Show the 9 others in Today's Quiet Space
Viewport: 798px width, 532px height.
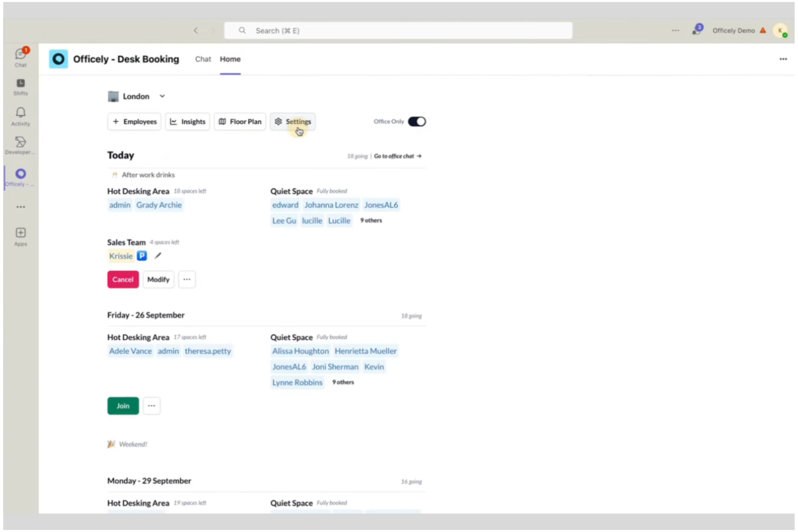tap(371, 220)
